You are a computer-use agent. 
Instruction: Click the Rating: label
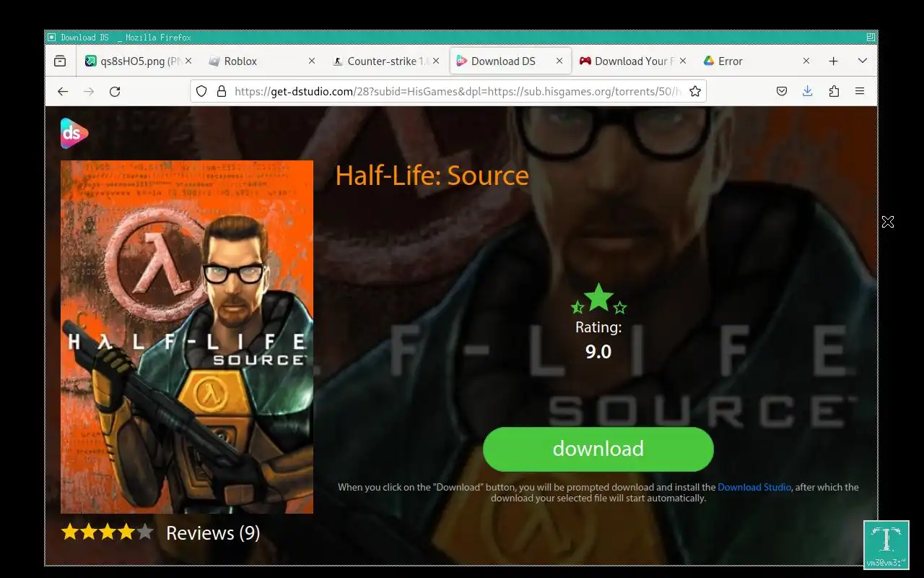598,327
